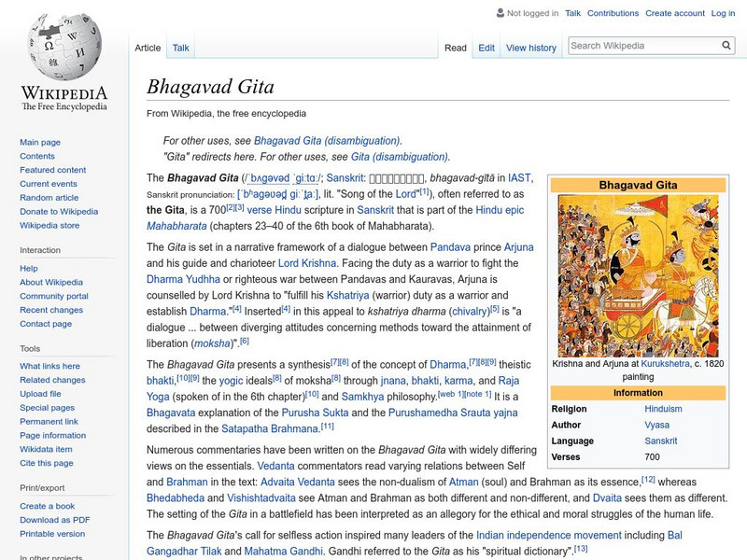Go to Main page in sidebar

(x=40, y=142)
